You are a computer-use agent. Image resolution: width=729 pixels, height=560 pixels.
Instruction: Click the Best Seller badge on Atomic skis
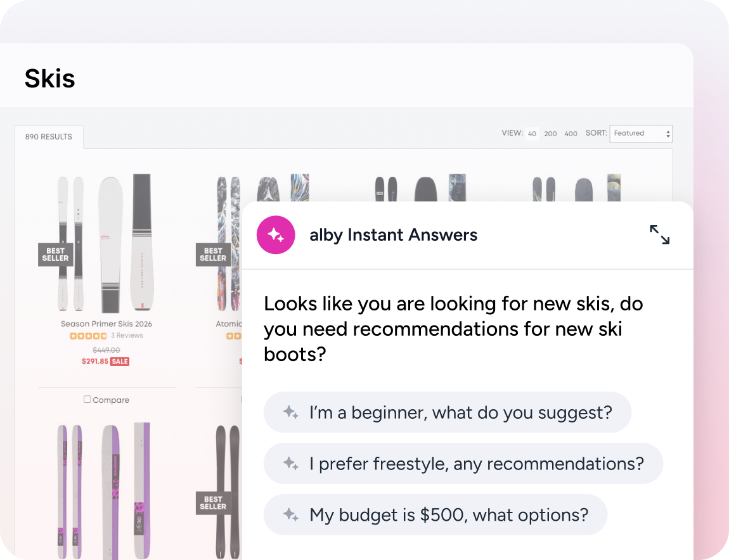(x=213, y=254)
